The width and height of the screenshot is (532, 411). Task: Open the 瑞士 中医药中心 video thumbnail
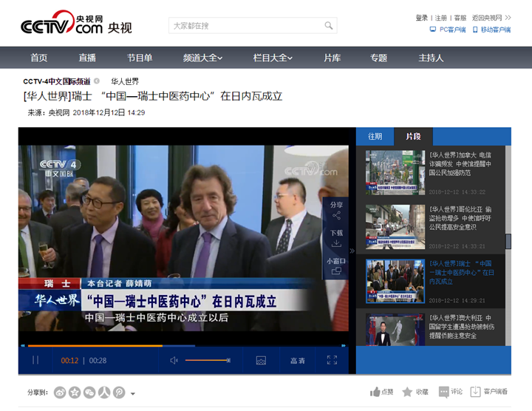click(x=395, y=281)
